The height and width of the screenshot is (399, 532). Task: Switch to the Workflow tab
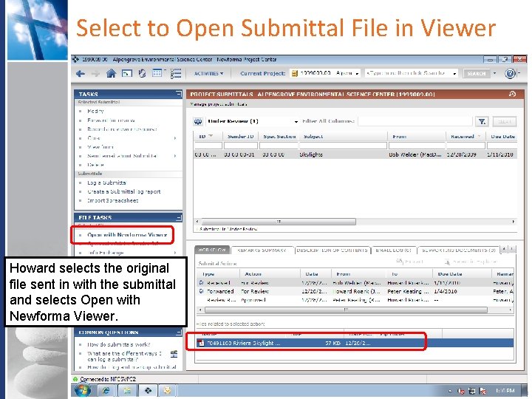[x=212, y=250]
